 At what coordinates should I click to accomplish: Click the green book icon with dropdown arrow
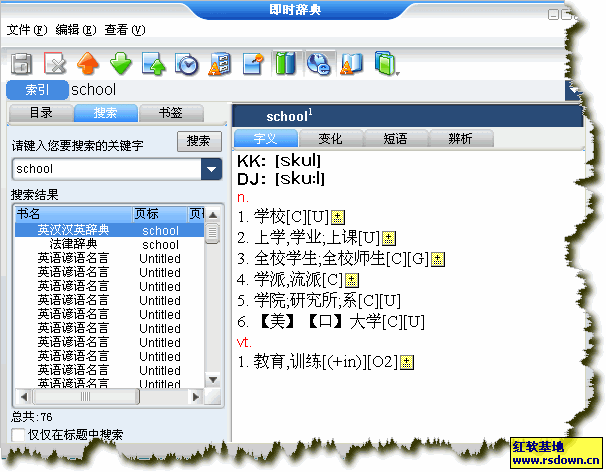384,65
